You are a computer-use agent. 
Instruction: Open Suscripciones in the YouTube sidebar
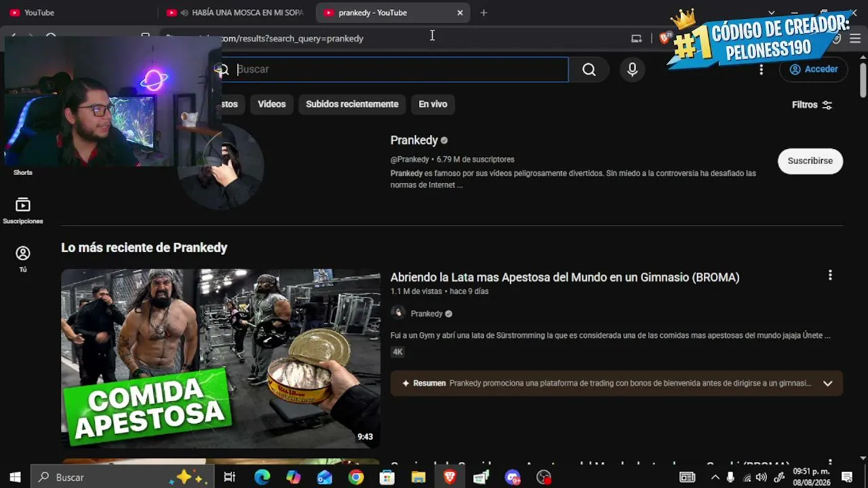[23, 211]
